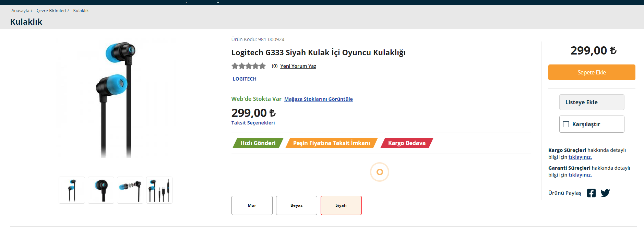Open the LOGITECH brand link
Screen dimensions: 644x227
[x=245, y=79]
